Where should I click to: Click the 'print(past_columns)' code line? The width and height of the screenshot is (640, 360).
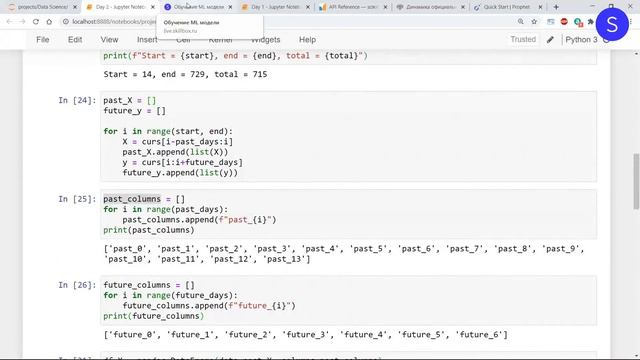tap(149, 230)
